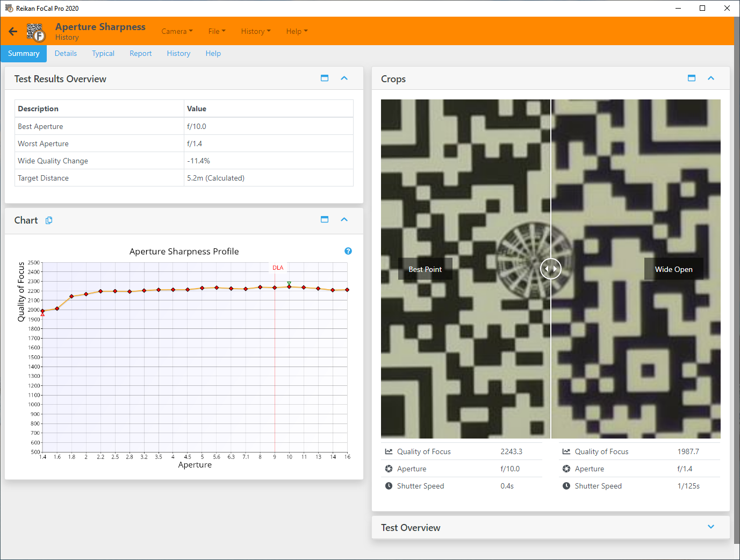Viewport: 740px width, 560px height.
Task: Click the shutter speed value 1/125s
Action: [688, 486]
